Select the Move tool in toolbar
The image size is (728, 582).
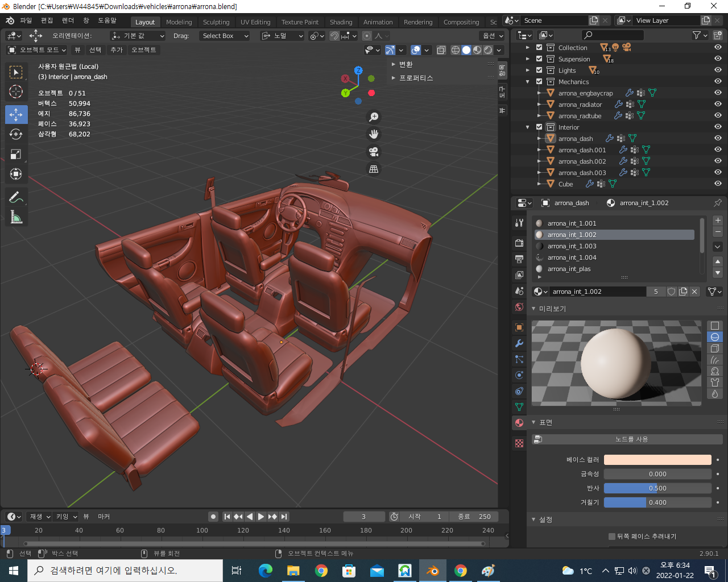point(16,114)
